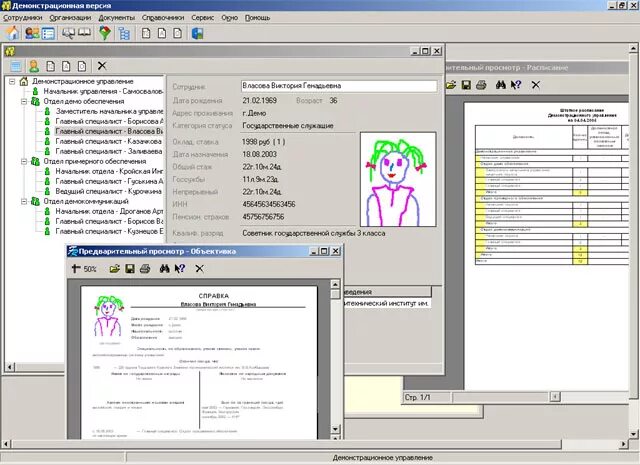Click the employee photo drawing thumbnail

pos(398,179)
